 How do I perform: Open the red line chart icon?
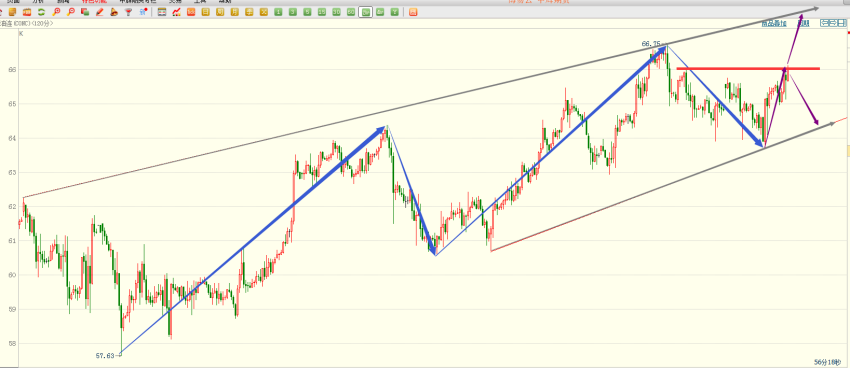coord(176,12)
